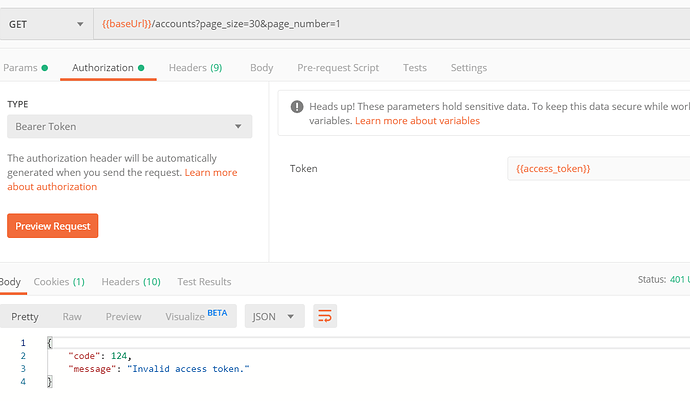Open the JSON format dropdown

pyautogui.click(x=274, y=316)
